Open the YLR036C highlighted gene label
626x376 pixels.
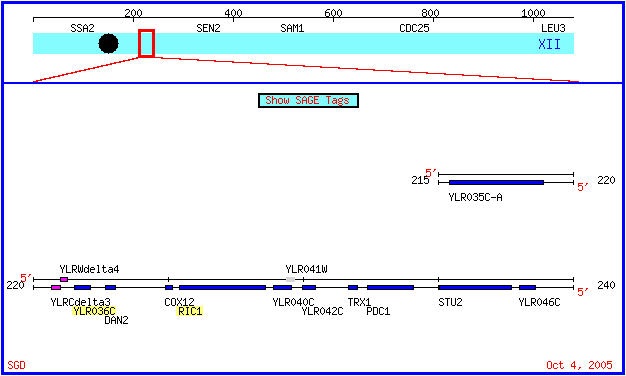tap(94, 311)
